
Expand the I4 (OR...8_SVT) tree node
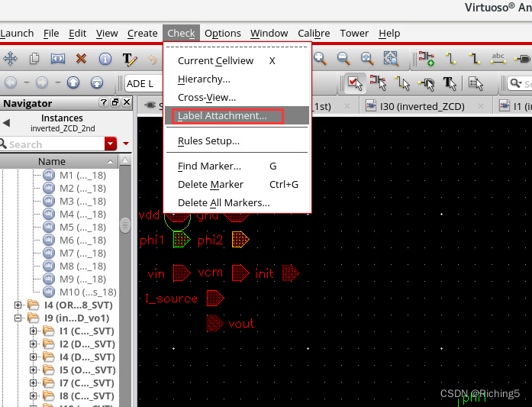(x=18, y=305)
